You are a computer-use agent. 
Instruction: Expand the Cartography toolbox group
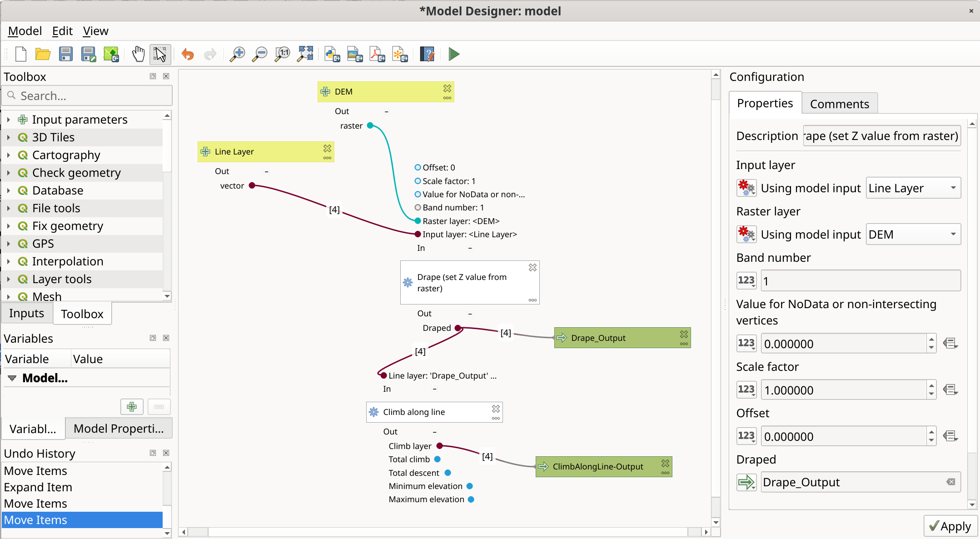coord(8,155)
